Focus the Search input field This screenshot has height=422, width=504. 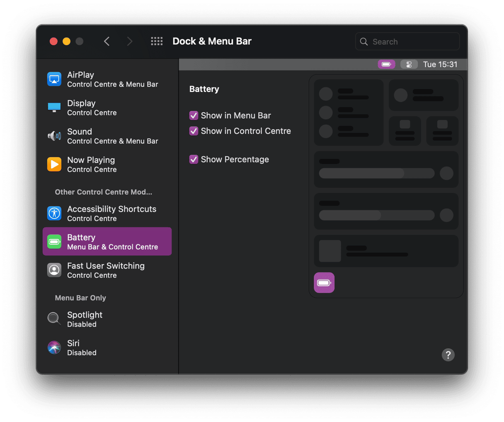click(x=407, y=41)
